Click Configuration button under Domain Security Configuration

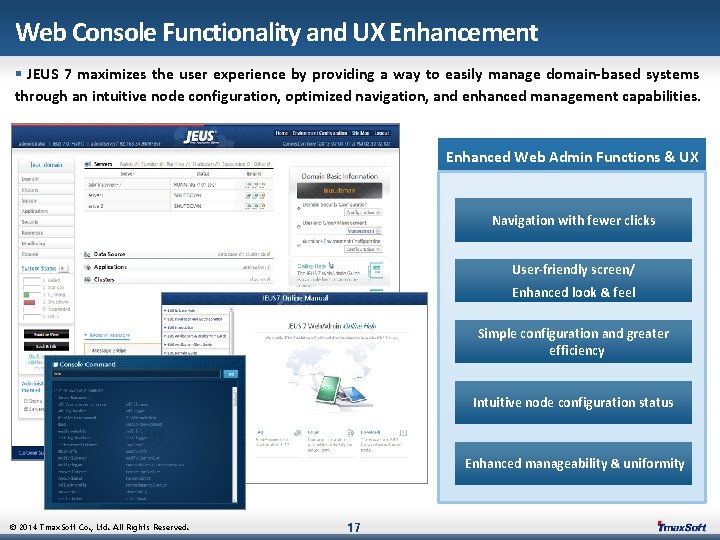point(363,213)
